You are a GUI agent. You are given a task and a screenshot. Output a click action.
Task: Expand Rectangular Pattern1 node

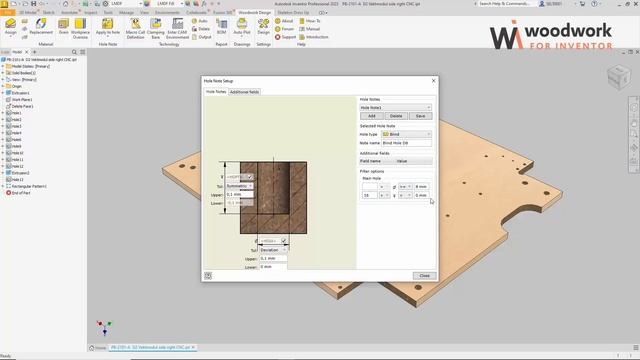3,186
